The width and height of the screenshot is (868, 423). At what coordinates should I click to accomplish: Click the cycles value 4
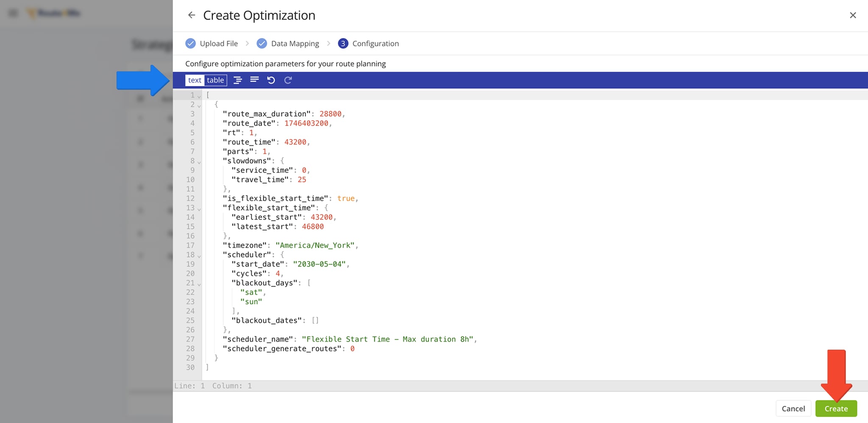click(x=278, y=273)
